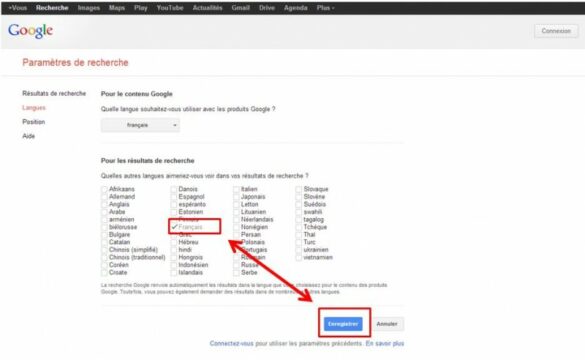Check the Suédois checkbox
The image size is (585, 360).
[x=298, y=204]
